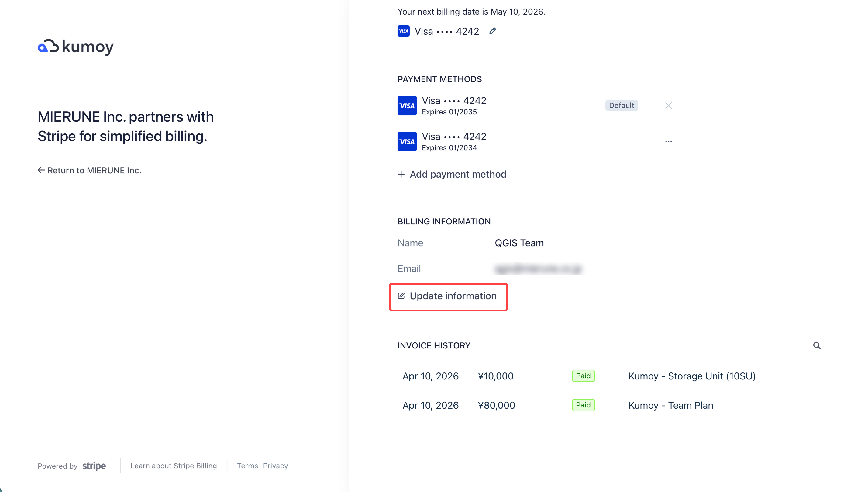868x492 pixels.
Task: Click the Paid badge on Team Plan invoice
Action: [x=583, y=405]
